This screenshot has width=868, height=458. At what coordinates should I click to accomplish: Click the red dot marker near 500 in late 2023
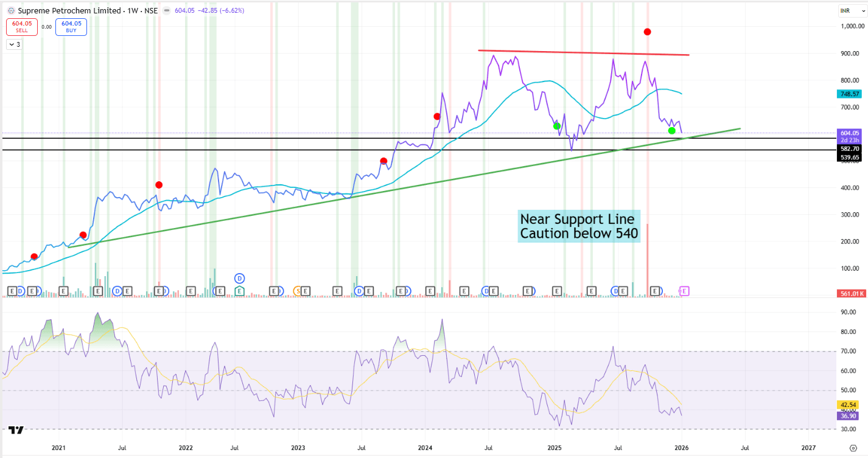click(383, 161)
